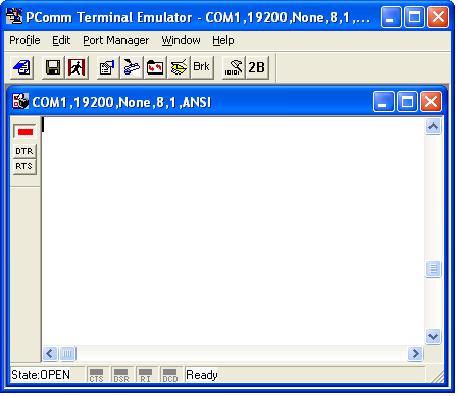Viewport: 458px width, 396px height.
Task: Click the binary data capture icon
Action: [233, 68]
